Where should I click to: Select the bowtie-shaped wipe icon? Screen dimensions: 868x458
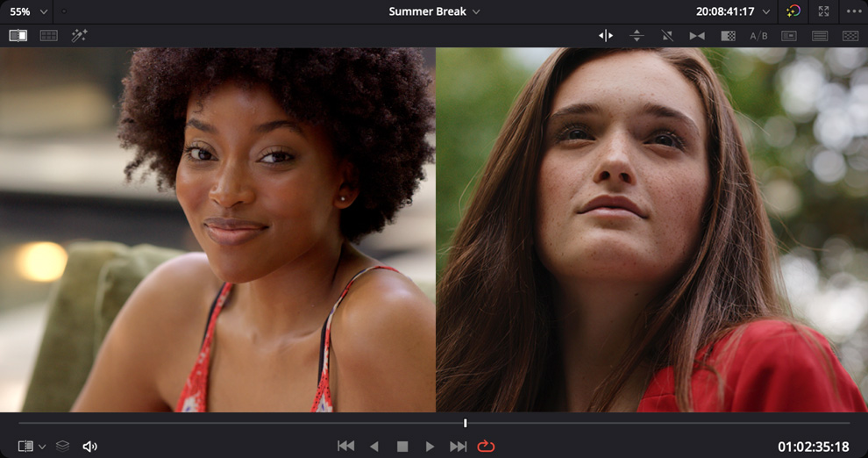(697, 36)
